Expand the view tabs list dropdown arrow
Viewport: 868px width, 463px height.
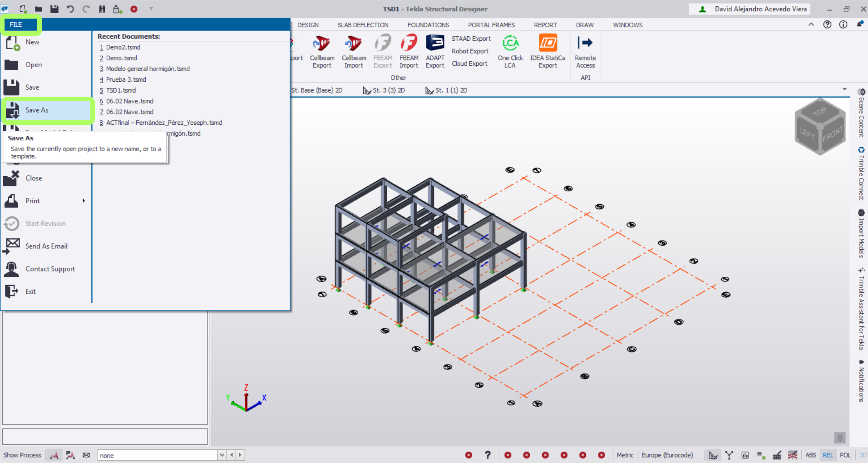[x=844, y=89]
